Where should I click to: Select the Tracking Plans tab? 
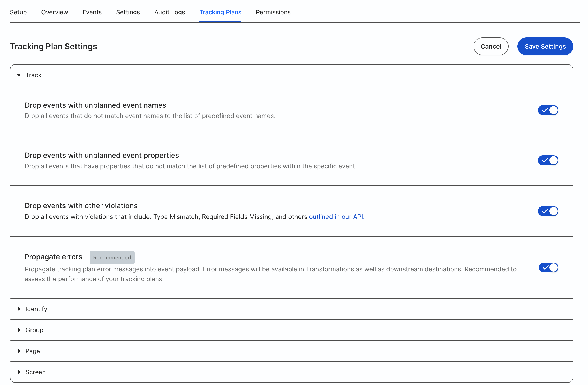coord(220,12)
